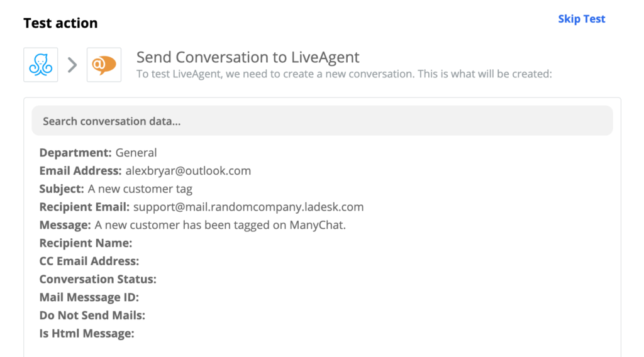Click the test description text under the title
Image resolution: width=644 pixels, height=357 pixels.
pyautogui.click(x=343, y=74)
